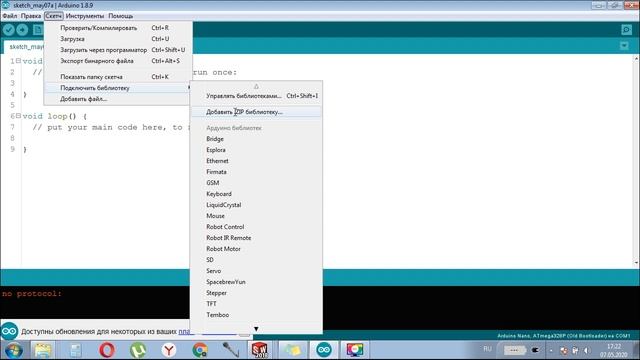640x360 pixels.
Task: Switch to the Arduino taskbar button
Action: tap(324, 350)
